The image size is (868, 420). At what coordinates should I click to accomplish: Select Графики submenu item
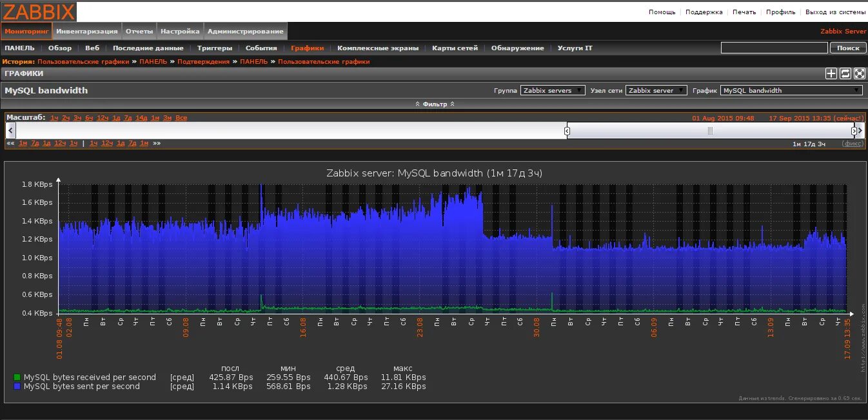307,48
